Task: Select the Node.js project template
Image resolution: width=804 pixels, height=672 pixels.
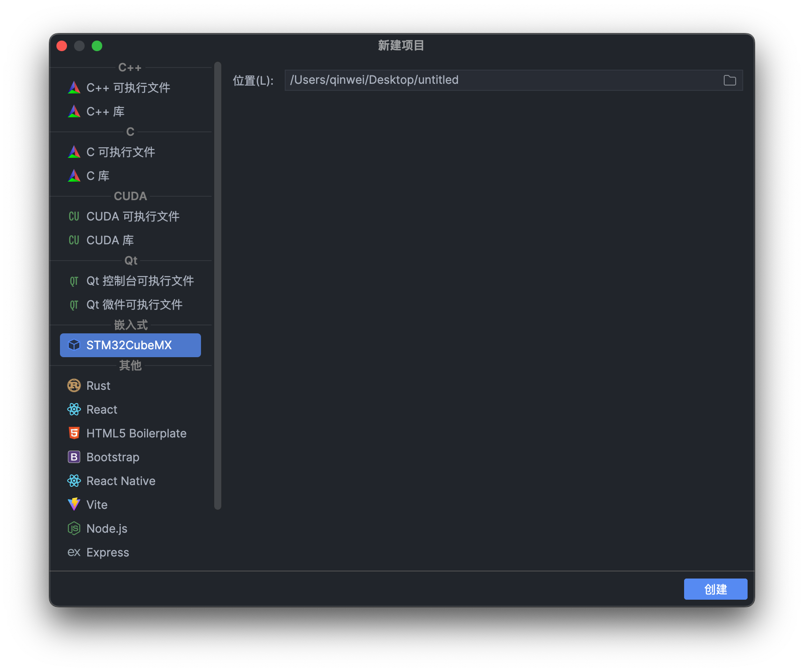Action: coord(107,528)
